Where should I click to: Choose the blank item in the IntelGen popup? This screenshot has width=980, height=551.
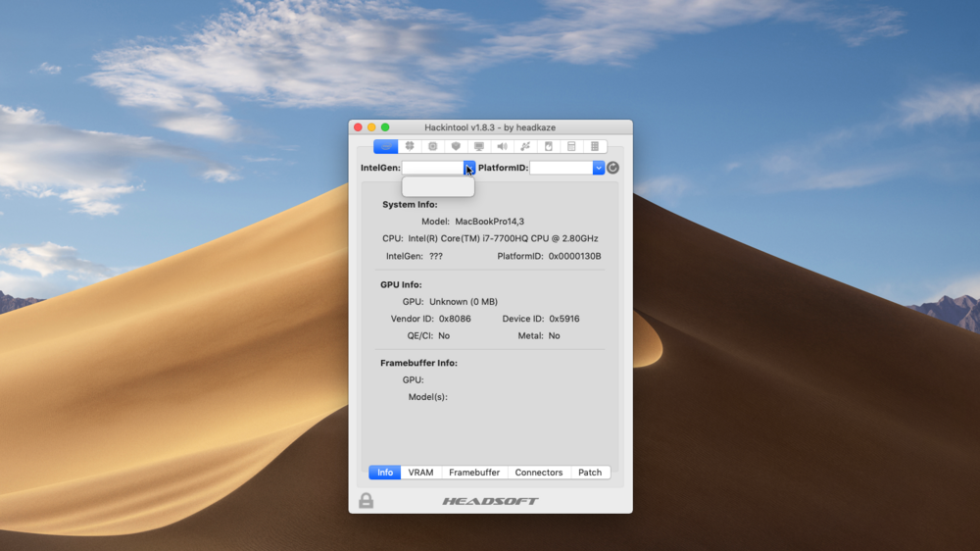[x=437, y=186]
